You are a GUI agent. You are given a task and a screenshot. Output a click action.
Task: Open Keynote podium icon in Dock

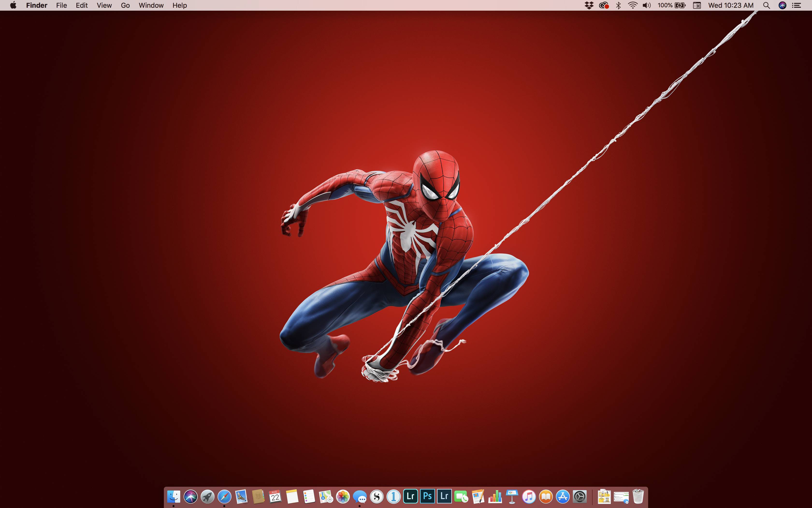click(x=512, y=496)
